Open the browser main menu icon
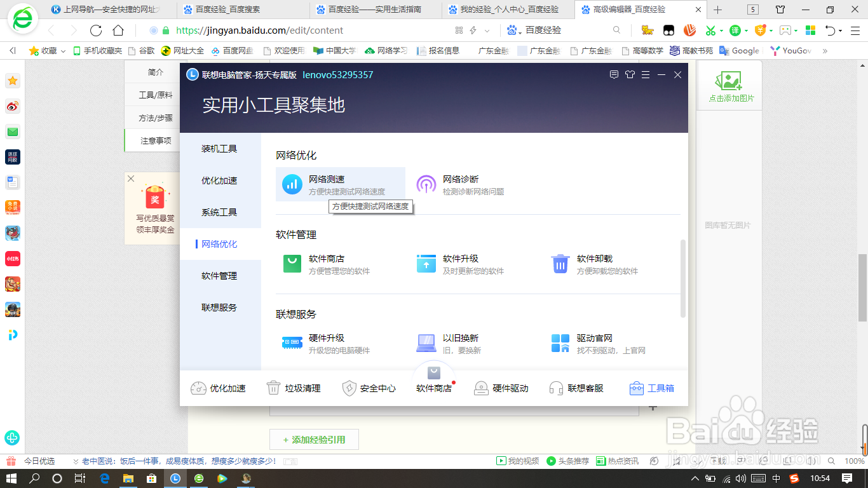Screen dimensions: 868x488 (854, 30)
